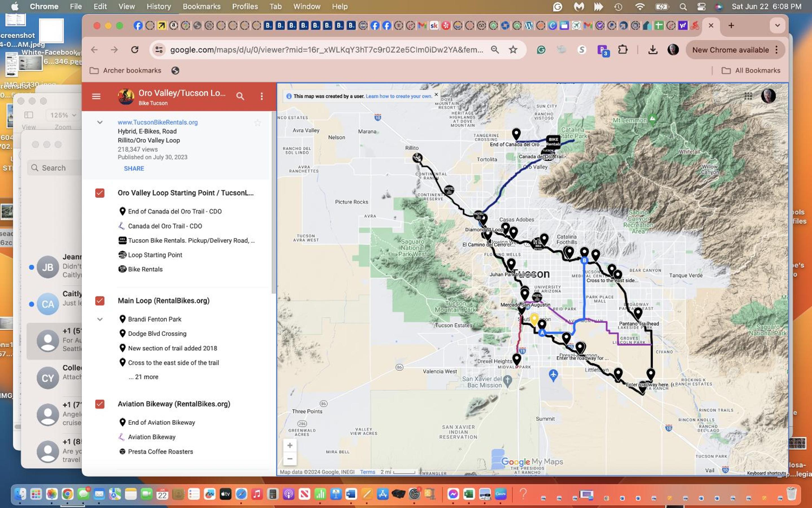Bookmark this page with star icon

click(x=513, y=50)
